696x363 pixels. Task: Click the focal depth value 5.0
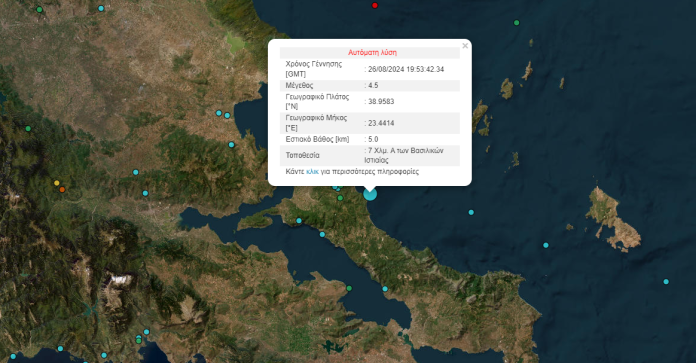coord(373,139)
